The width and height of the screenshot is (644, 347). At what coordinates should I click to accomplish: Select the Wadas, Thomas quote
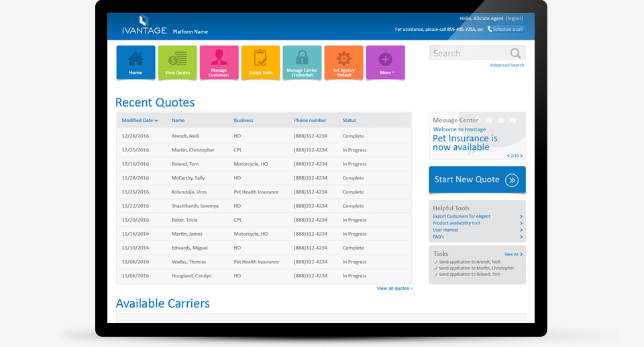(264, 262)
